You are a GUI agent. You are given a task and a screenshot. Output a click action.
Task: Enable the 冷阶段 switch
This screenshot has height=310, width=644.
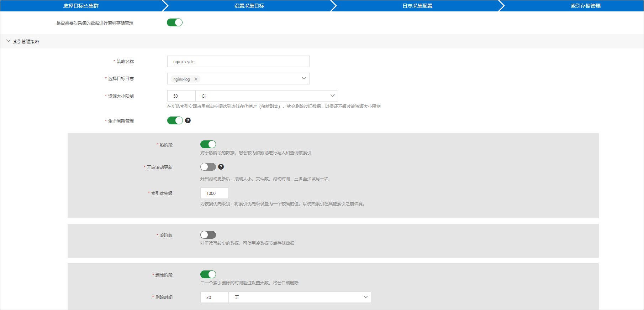(208, 235)
